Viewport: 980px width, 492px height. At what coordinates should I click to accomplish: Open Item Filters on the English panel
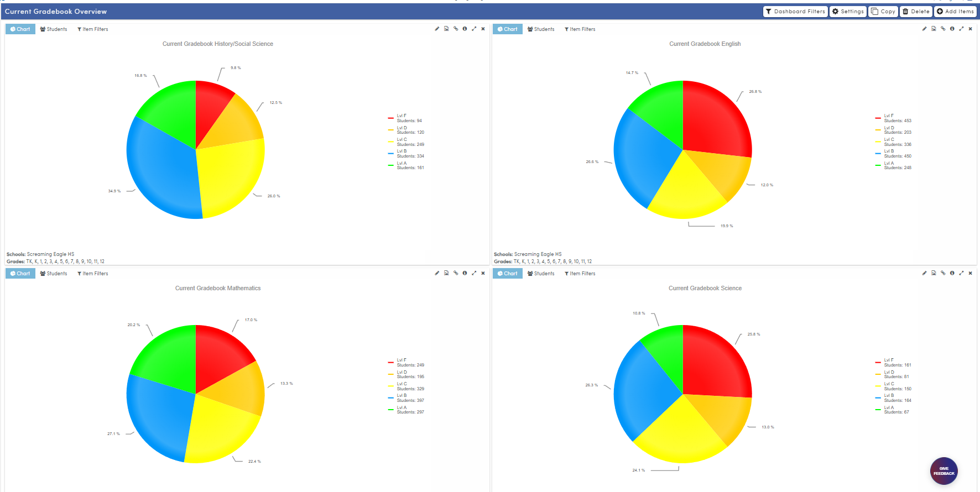pyautogui.click(x=580, y=29)
